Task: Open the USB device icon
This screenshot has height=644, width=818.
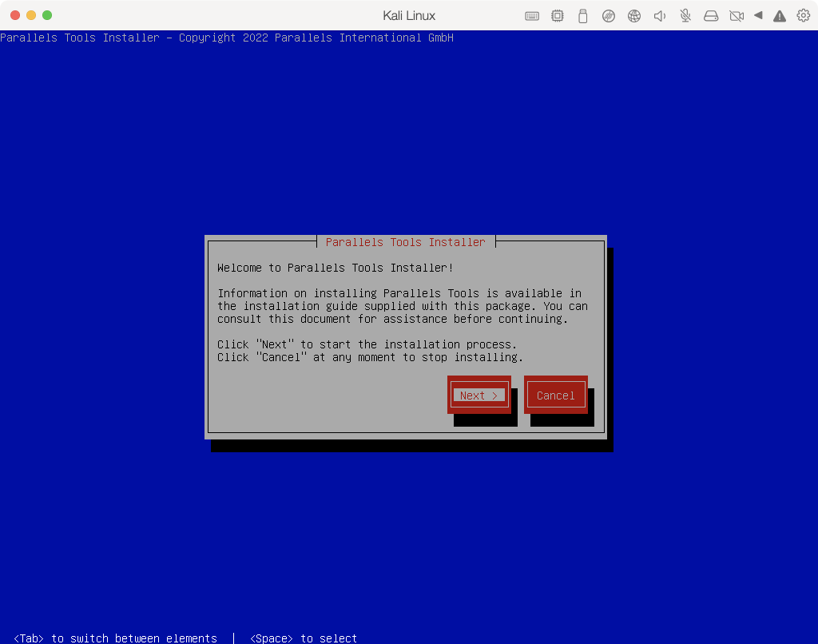Action: tap(582, 16)
